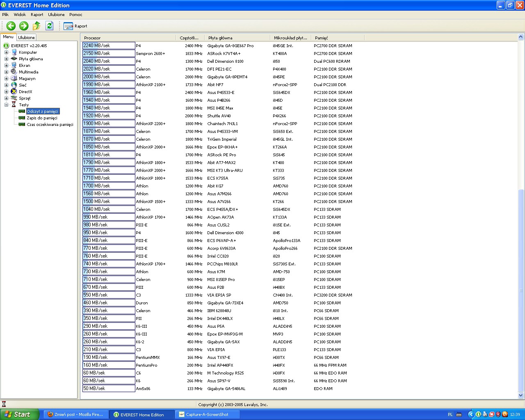Collapse the Testy tree node
The image size is (525, 420).
tap(6, 105)
